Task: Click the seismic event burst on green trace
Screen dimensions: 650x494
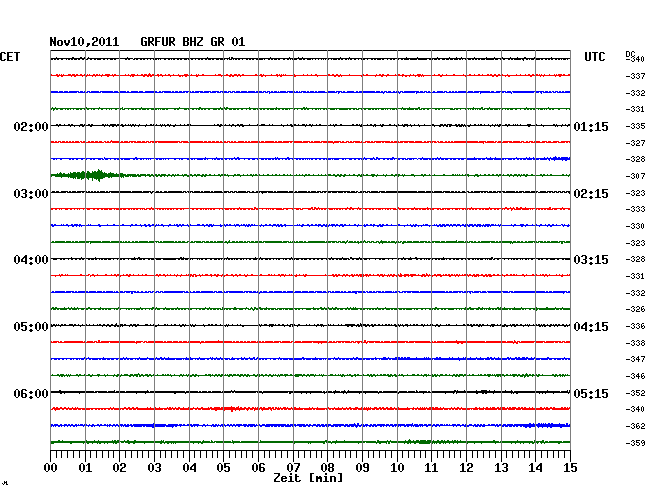Action: [89, 175]
